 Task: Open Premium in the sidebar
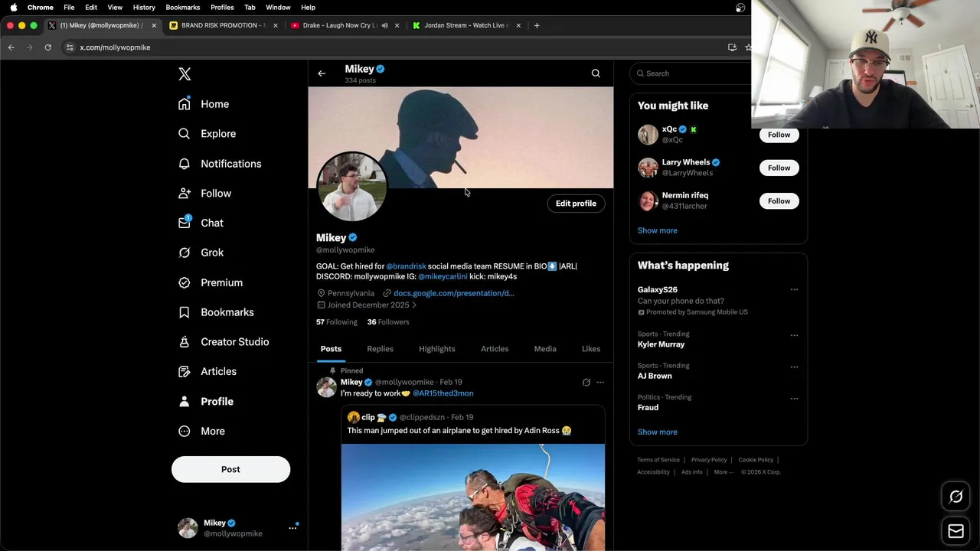pyautogui.click(x=211, y=282)
